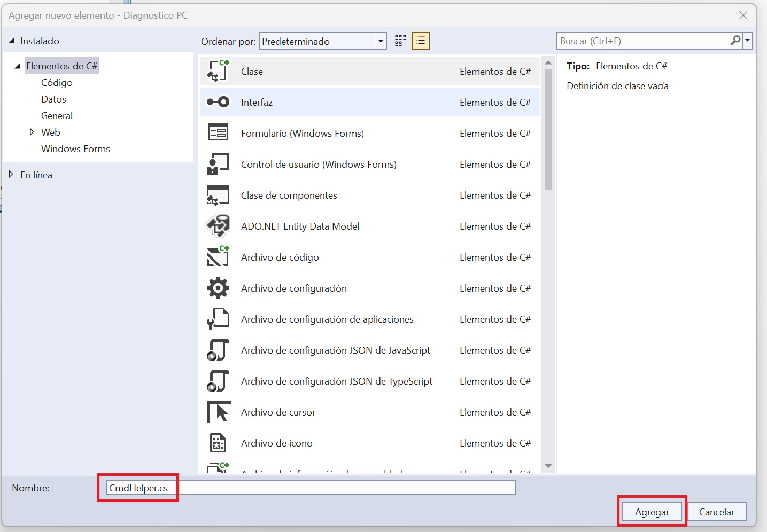The width and height of the screenshot is (767, 532).
Task: Expand the En línea section
Action: click(x=11, y=174)
